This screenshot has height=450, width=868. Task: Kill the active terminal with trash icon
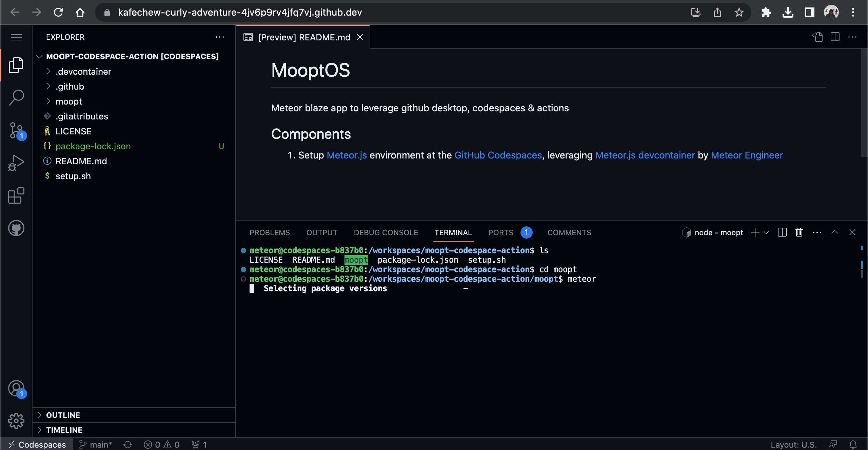[x=799, y=232]
